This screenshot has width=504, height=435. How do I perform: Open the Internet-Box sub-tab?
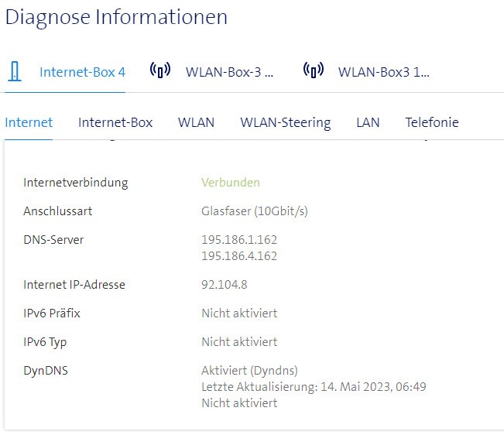(115, 122)
